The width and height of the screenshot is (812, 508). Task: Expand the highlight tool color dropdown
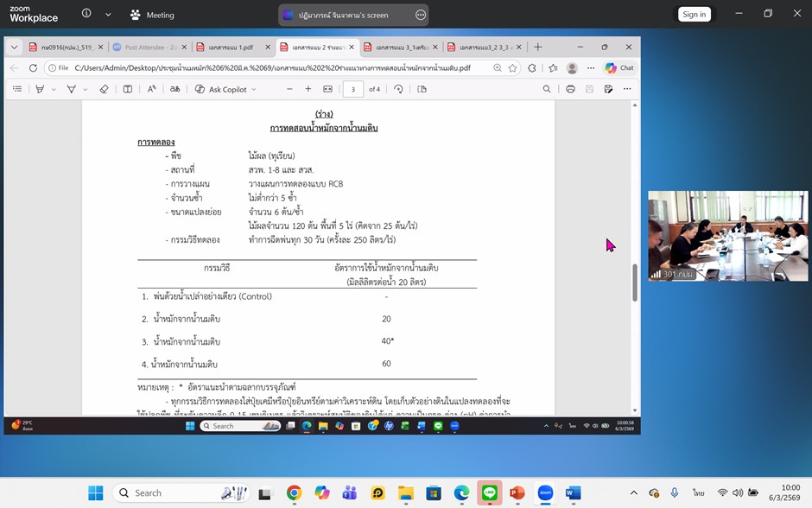(x=54, y=89)
